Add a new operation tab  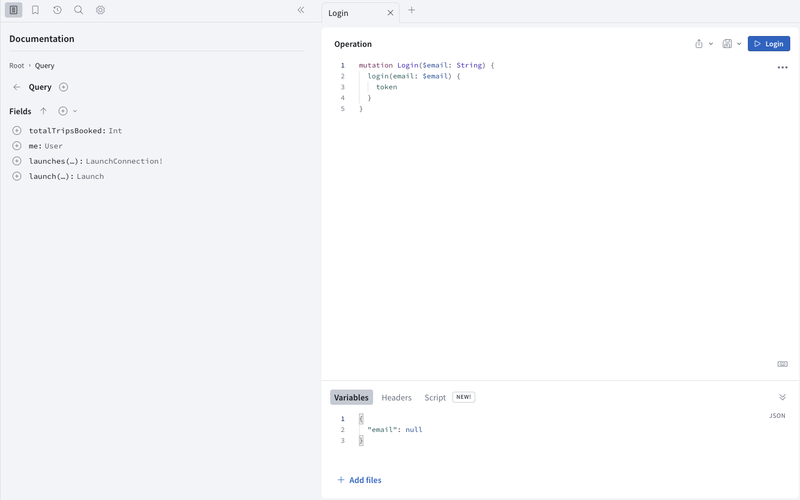point(412,10)
